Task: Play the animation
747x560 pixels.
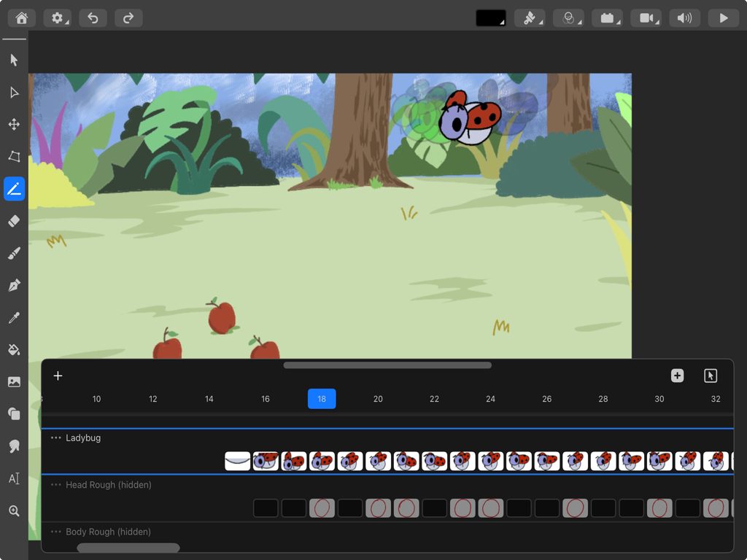Action: click(x=723, y=17)
